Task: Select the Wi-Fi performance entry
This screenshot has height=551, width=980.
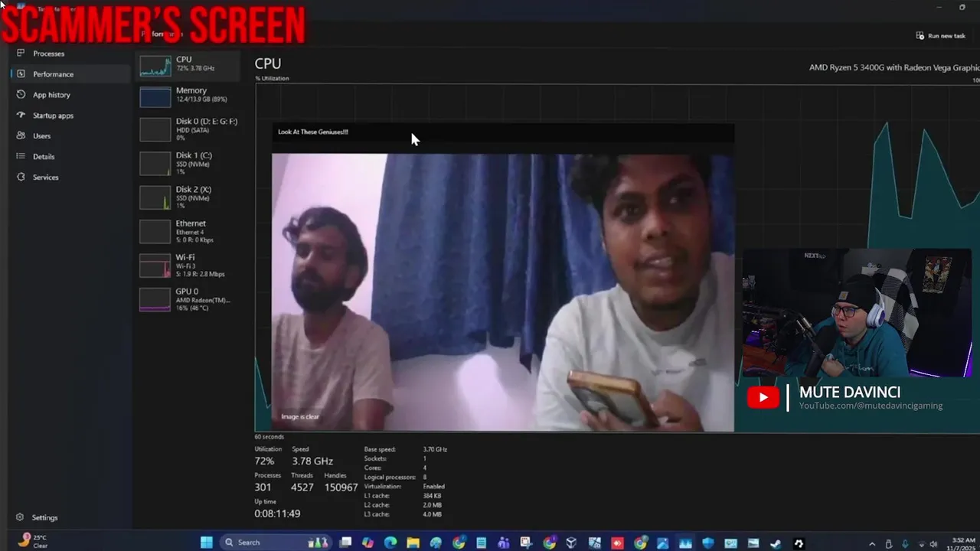Action: (188, 265)
